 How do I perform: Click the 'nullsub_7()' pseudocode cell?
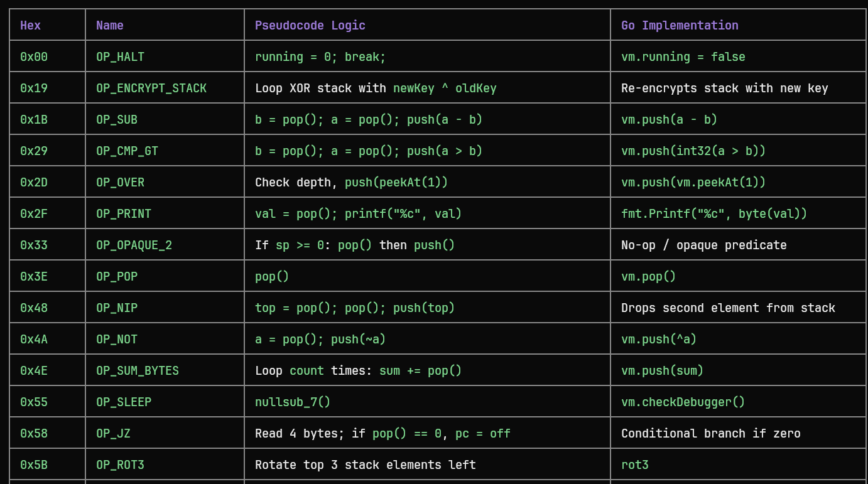[428, 402]
